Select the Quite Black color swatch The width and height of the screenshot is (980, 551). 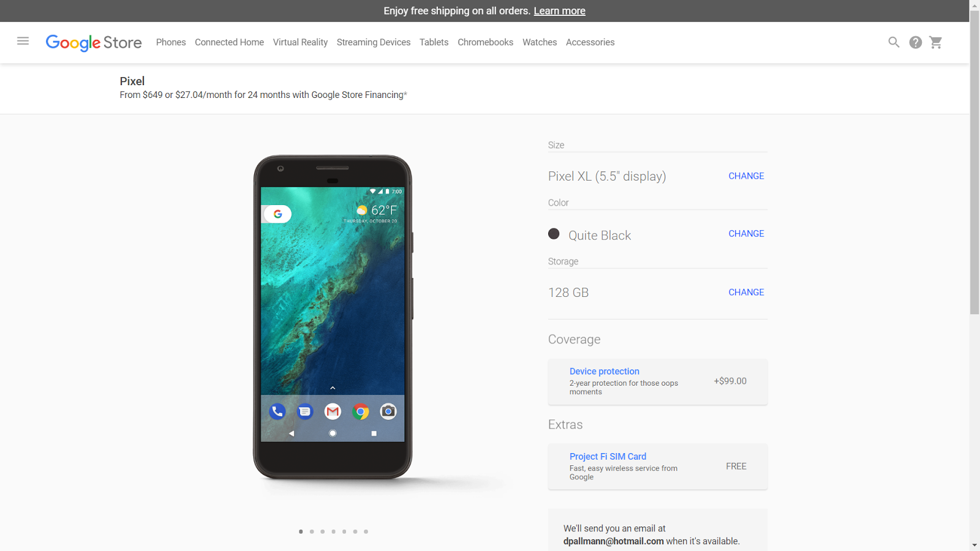click(554, 234)
